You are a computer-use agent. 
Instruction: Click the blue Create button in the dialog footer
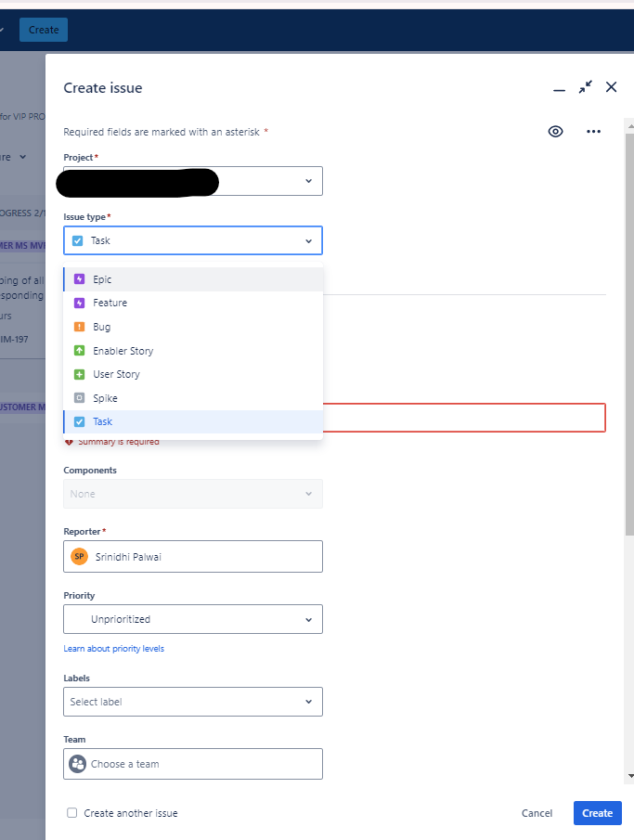597,813
